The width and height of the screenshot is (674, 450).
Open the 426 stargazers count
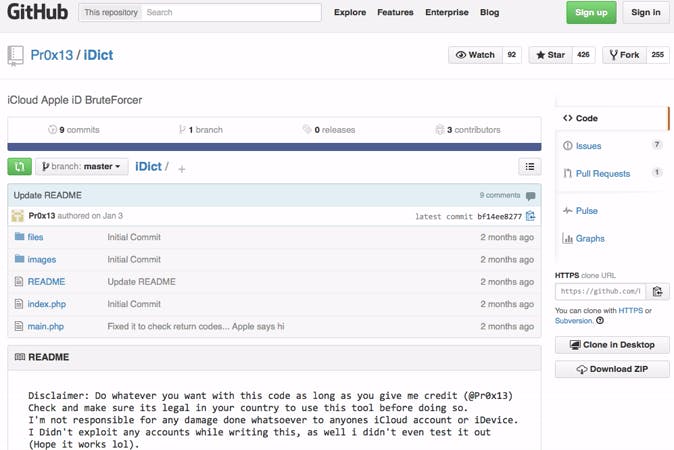point(583,55)
